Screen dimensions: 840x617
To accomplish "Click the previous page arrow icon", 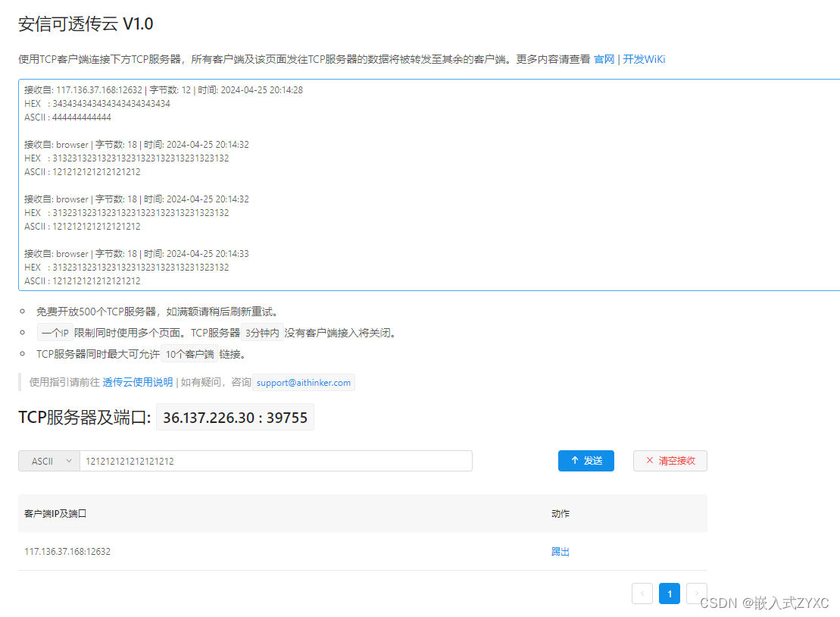I will point(642,594).
